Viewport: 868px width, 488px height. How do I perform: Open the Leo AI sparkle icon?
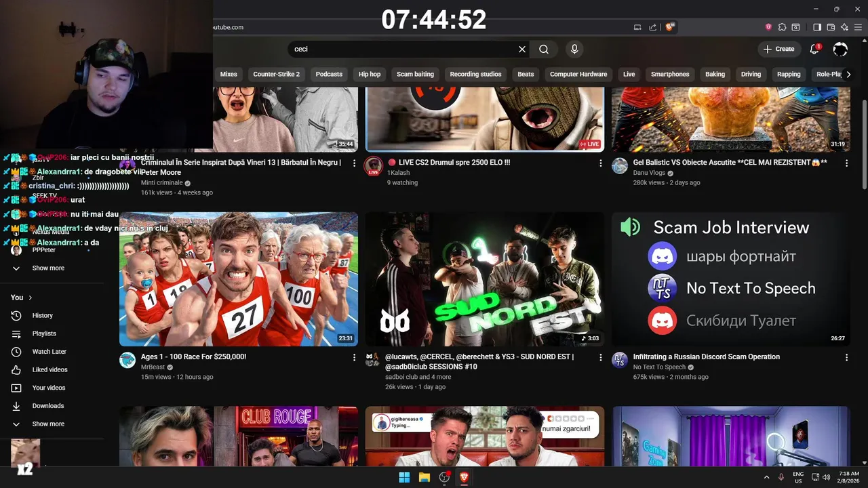tap(844, 27)
